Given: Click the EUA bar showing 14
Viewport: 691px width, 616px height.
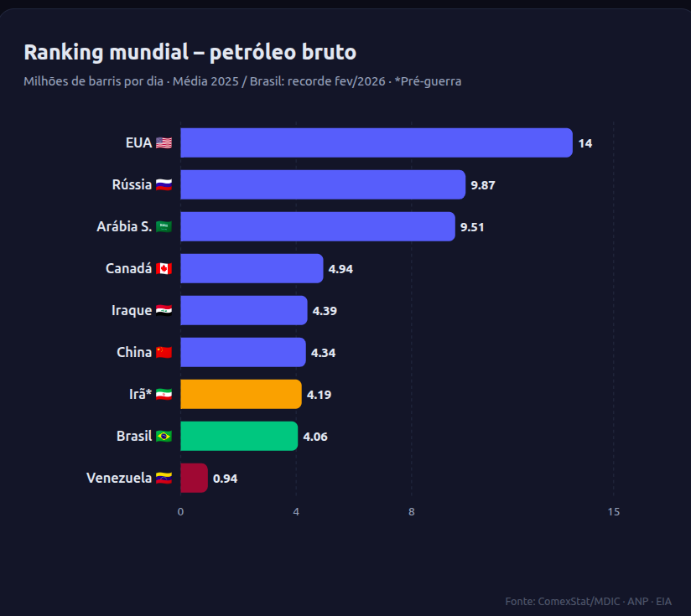Looking at the screenshot, I should (377, 142).
